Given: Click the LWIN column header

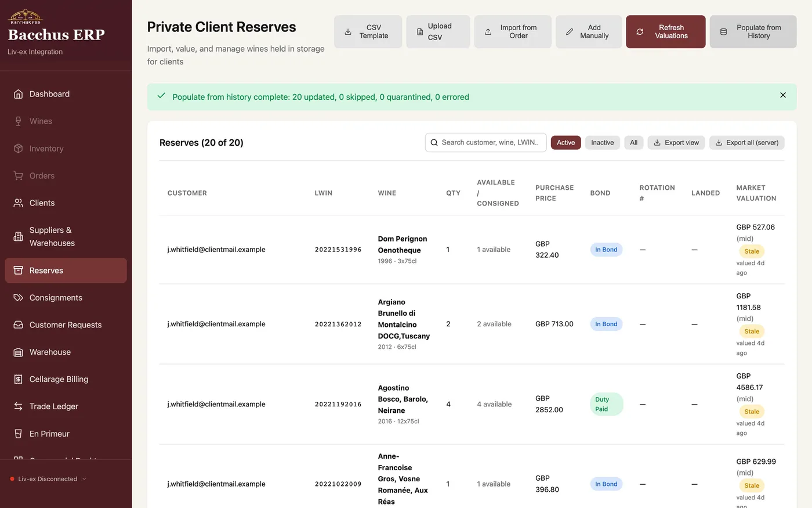Looking at the screenshot, I should [324, 193].
